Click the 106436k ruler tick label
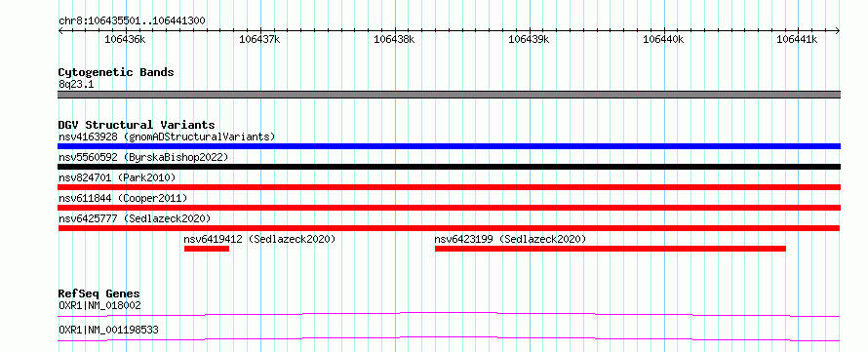Viewport: 868px width, 352px height. [x=125, y=39]
